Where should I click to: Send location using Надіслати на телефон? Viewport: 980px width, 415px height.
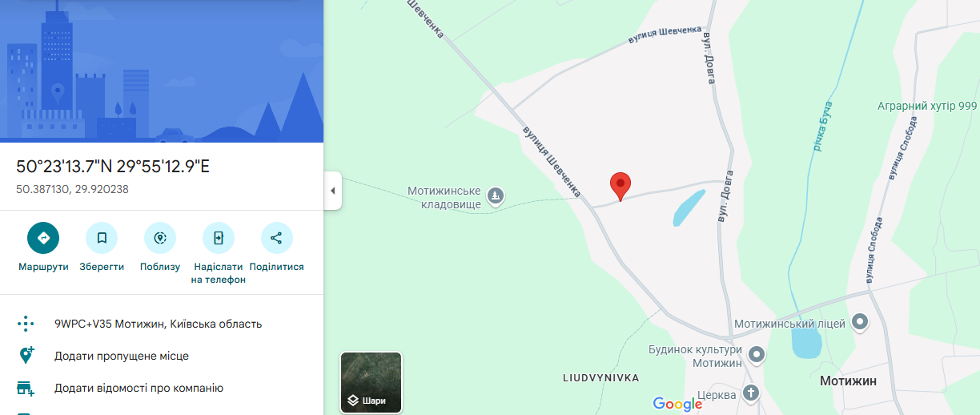(x=218, y=238)
